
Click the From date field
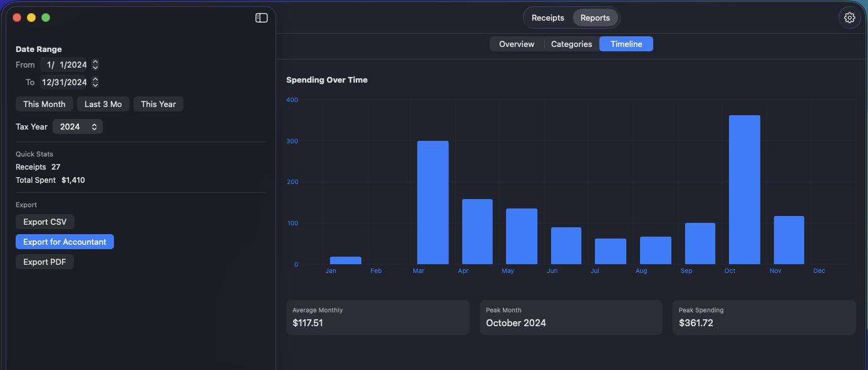pos(65,64)
